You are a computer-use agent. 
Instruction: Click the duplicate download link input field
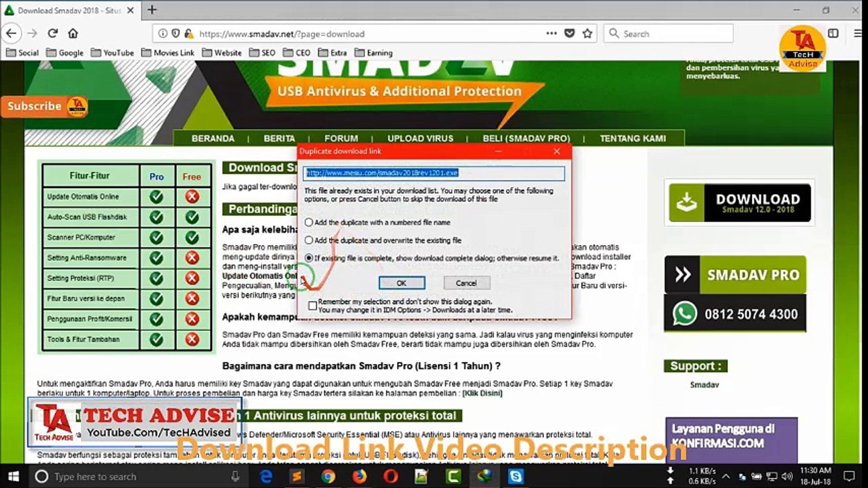[433, 173]
